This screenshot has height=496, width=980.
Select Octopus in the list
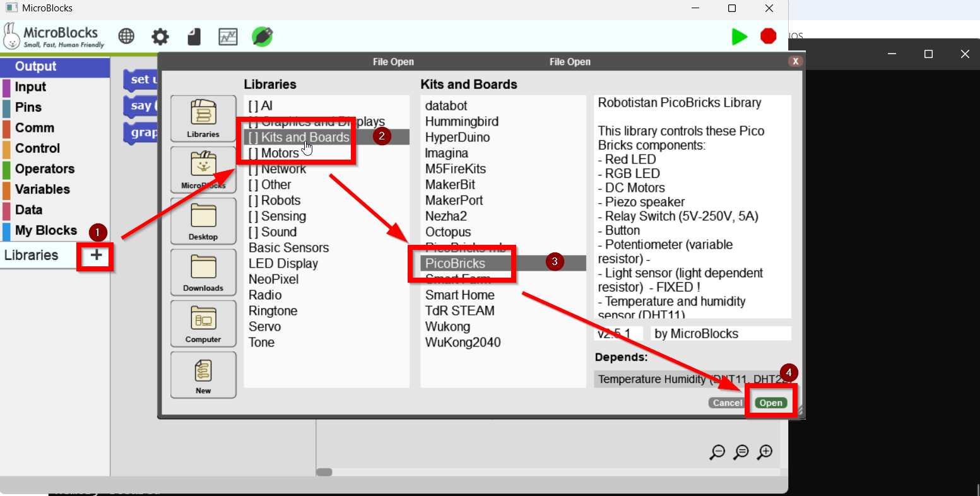click(504, 232)
